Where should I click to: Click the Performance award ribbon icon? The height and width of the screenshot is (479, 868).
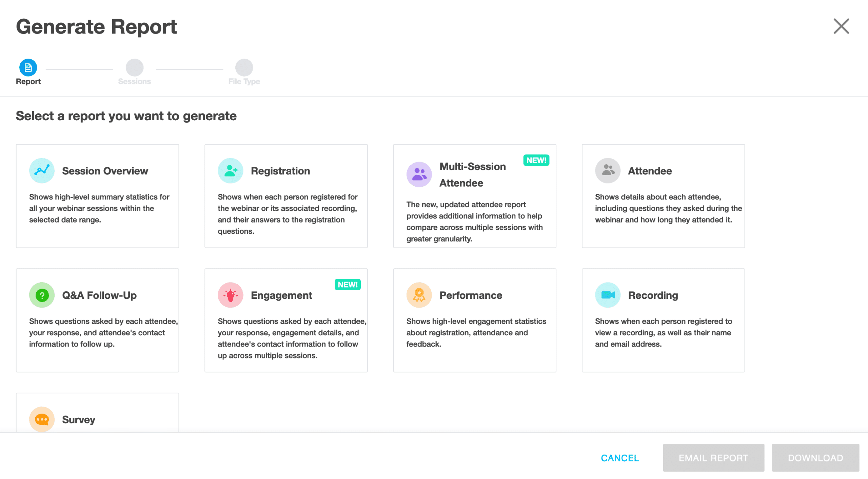coord(419,295)
